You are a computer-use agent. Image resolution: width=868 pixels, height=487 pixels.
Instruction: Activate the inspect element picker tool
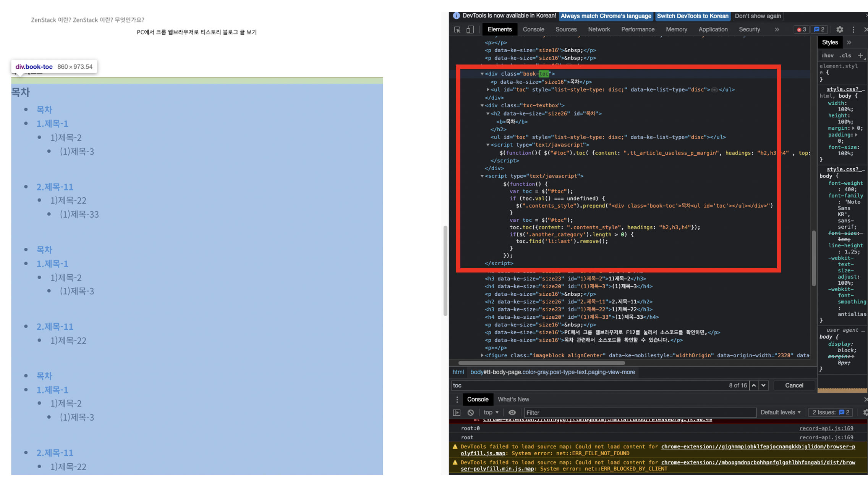click(457, 30)
